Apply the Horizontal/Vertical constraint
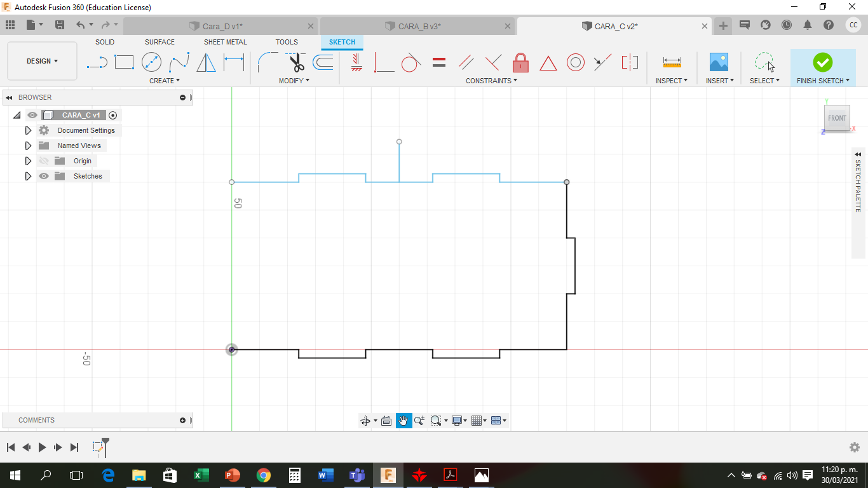The image size is (868, 488). coord(356,62)
